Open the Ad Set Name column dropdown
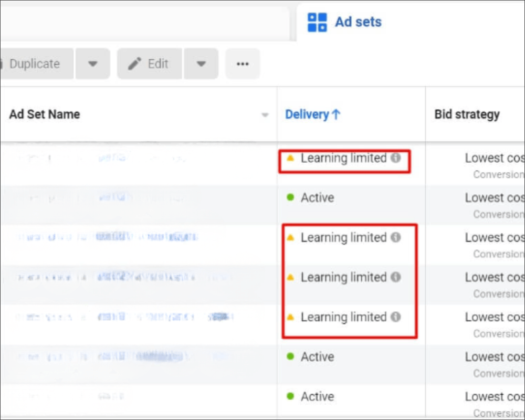525x420 pixels. 265,115
